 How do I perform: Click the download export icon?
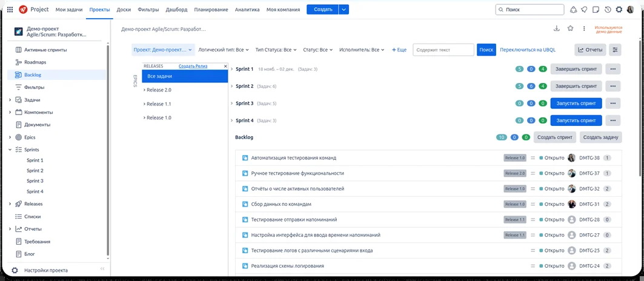557,28
